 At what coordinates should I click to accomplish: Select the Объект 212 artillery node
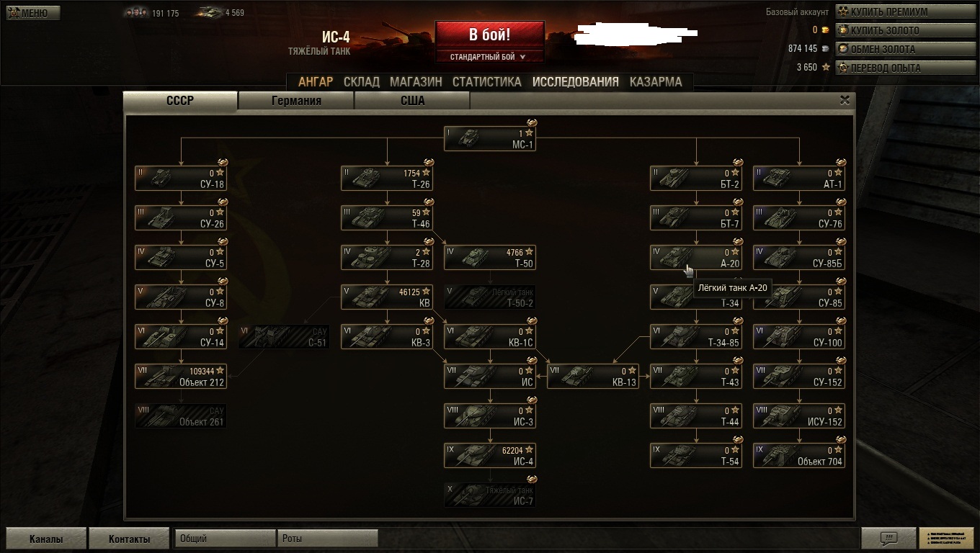point(181,376)
